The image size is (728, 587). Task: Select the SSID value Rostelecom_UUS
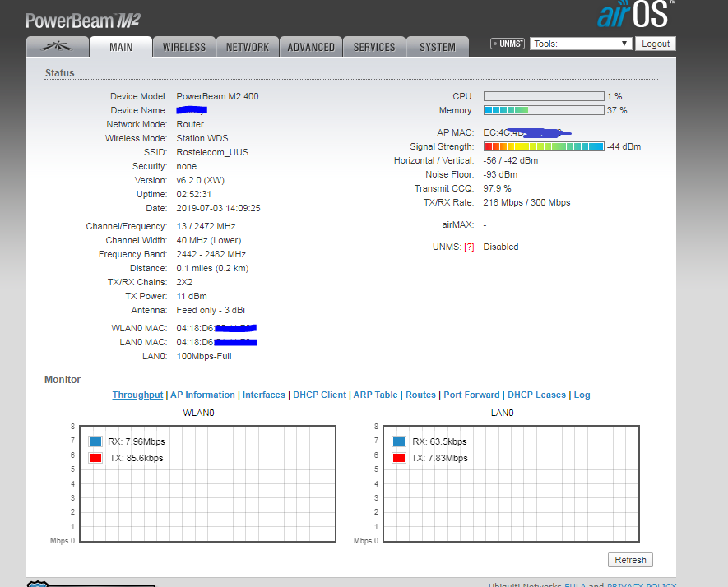pyautogui.click(x=212, y=152)
